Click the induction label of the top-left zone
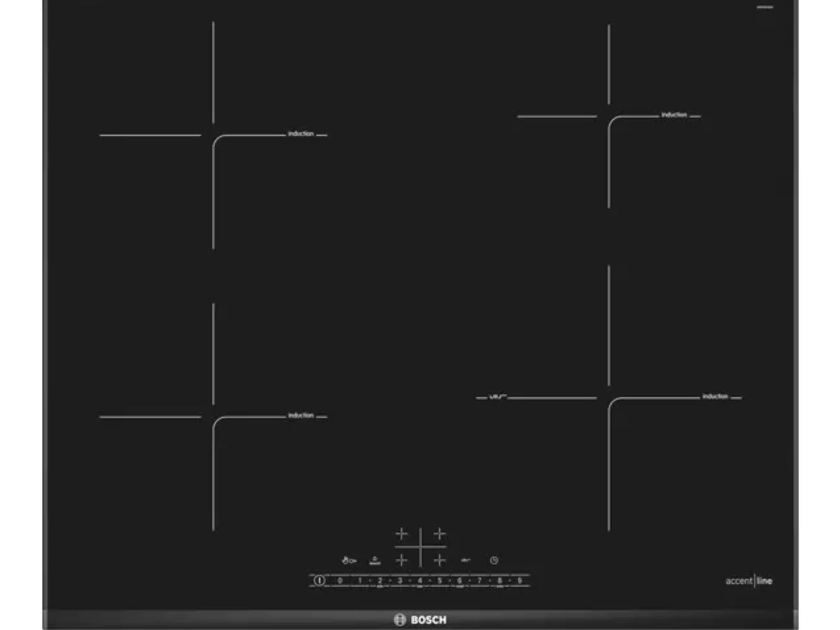Viewport: 840px width, 630px height. pyautogui.click(x=301, y=134)
